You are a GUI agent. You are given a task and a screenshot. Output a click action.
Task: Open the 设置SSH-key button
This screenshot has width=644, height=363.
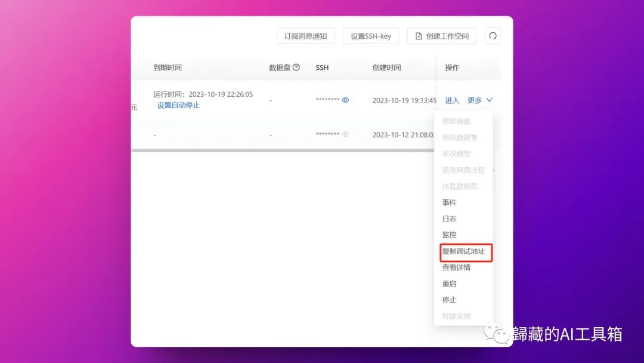[371, 36]
